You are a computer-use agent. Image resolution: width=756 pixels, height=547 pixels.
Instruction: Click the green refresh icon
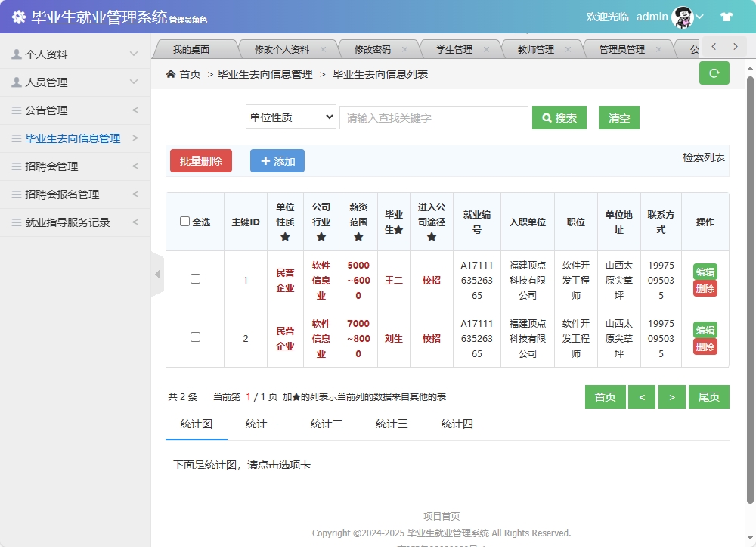(714, 73)
